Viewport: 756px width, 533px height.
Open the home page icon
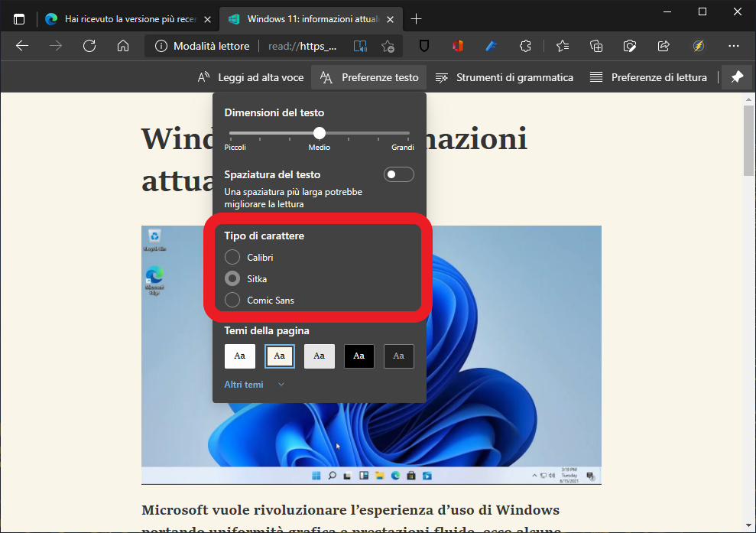pyautogui.click(x=123, y=46)
